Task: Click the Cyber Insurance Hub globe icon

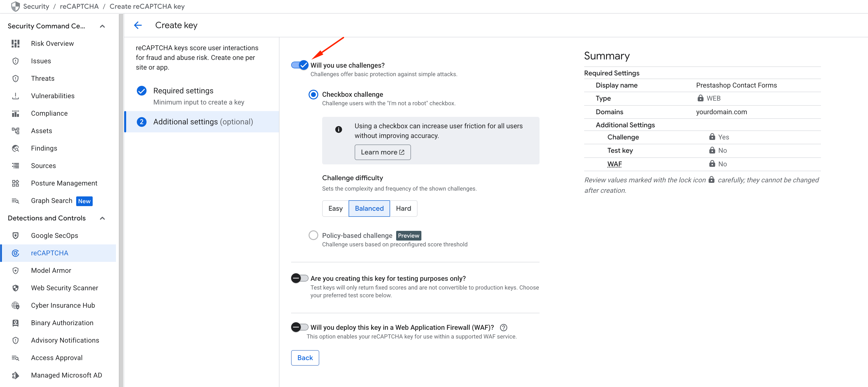Action: coord(16,306)
